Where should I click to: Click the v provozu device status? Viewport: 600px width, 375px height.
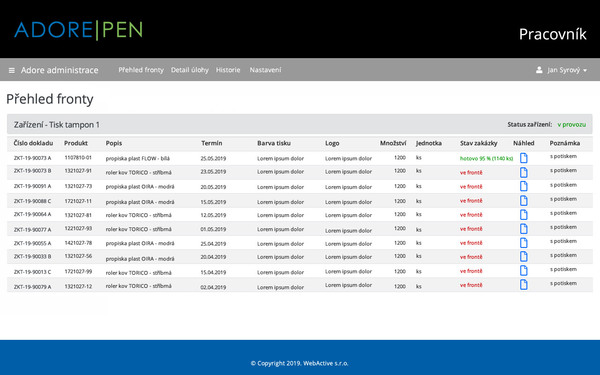point(572,125)
